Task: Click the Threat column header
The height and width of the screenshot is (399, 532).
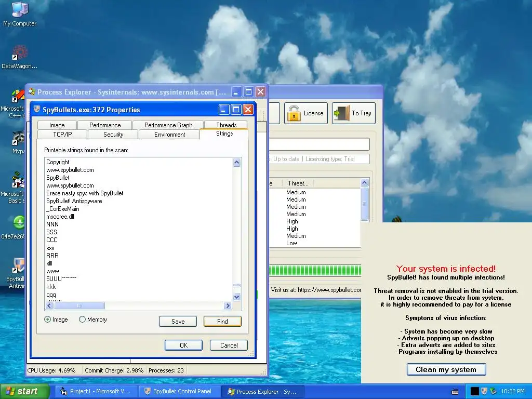Action: pos(298,183)
